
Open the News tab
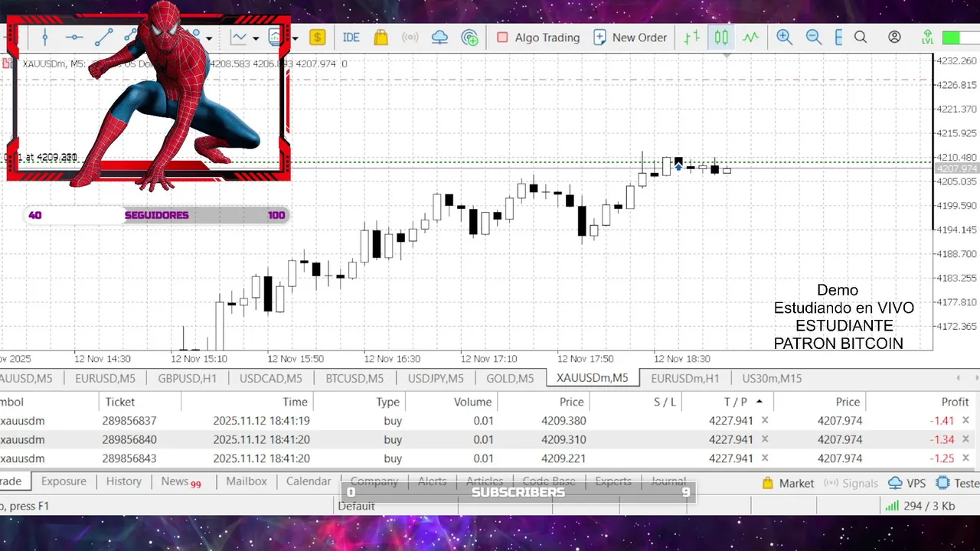pos(181,481)
